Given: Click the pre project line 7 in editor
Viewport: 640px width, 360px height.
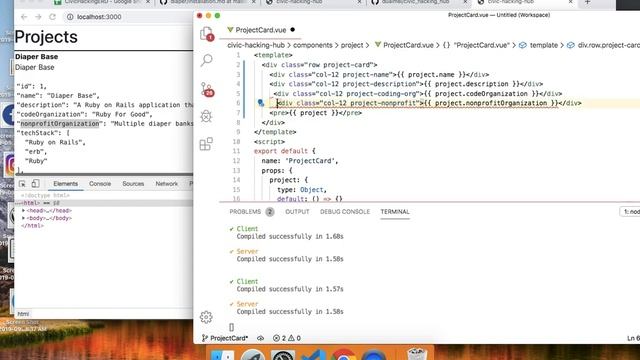Looking at the screenshot, I should click(x=316, y=113).
